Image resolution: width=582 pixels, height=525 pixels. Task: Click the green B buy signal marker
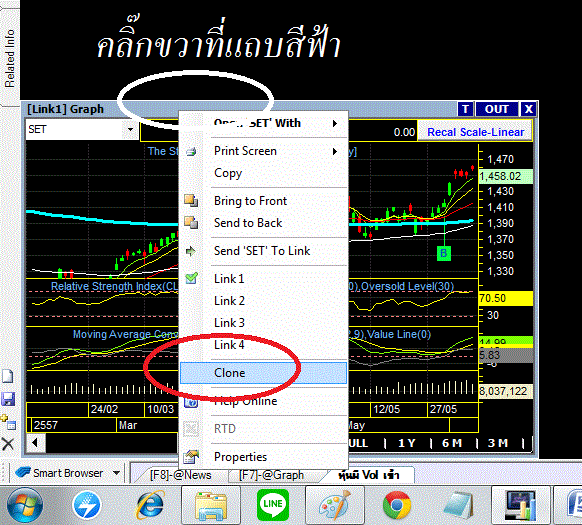pos(444,254)
